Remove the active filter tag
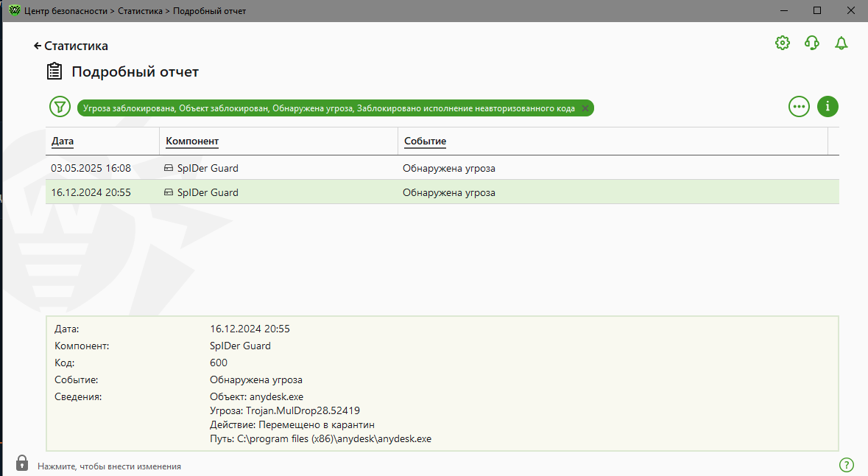The width and height of the screenshot is (868, 476). click(585, 108)
